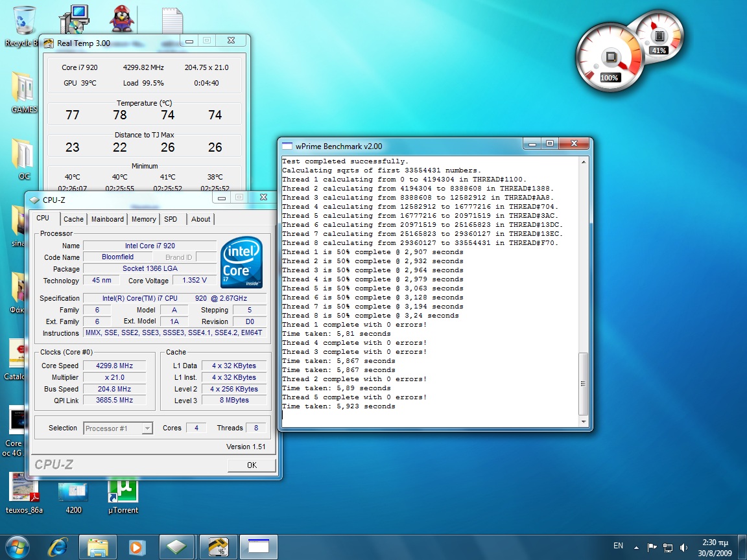Click 'Time taken: 5,923 seconds' in wPrime
The image size is (747, 560).
[338, 406]
